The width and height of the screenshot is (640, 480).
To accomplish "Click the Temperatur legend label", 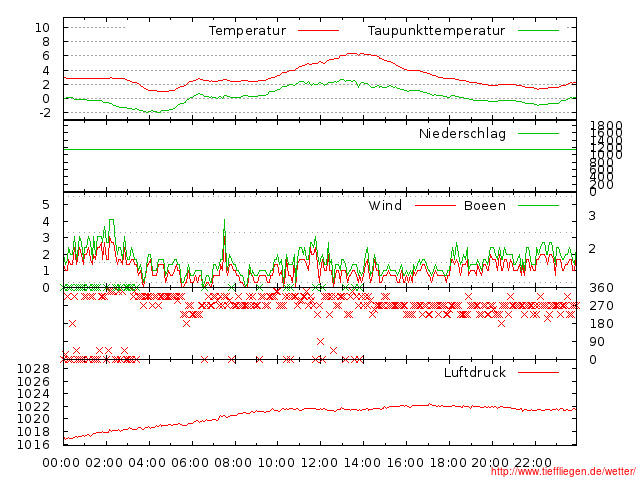I will [247, 31].
